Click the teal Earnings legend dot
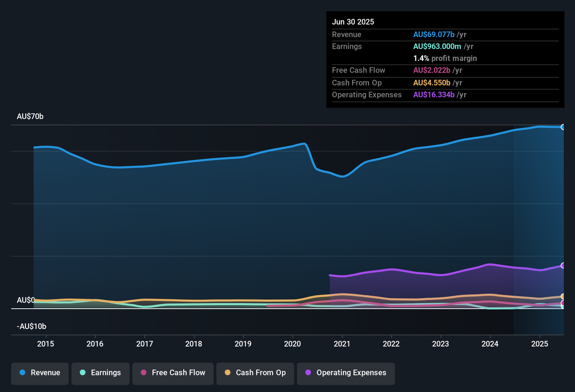The image size is (575, 392). click(83, 372)
